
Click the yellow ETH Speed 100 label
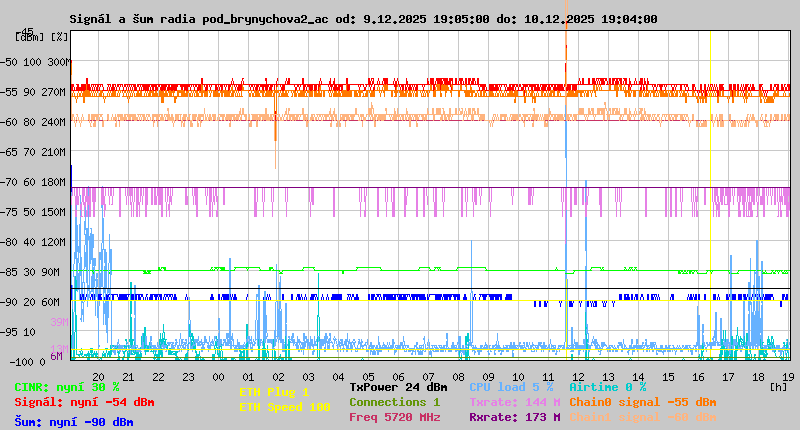coord(284,407)
